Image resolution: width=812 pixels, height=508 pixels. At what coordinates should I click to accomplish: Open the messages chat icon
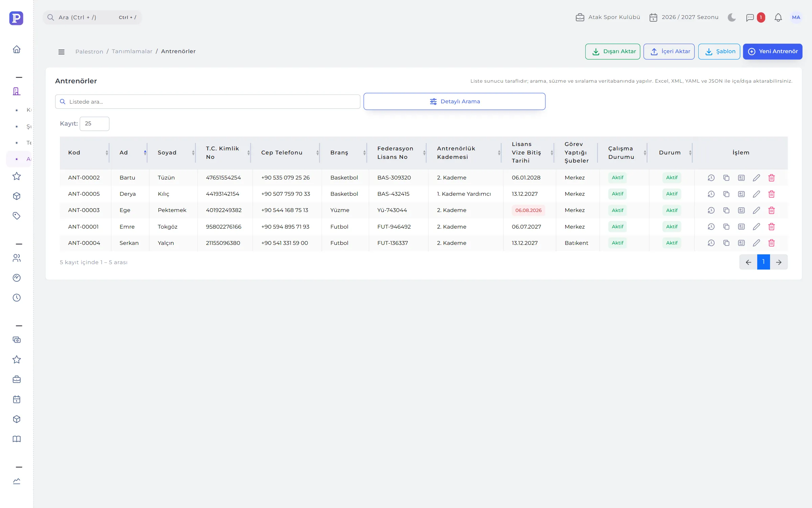tap(750, 17)
